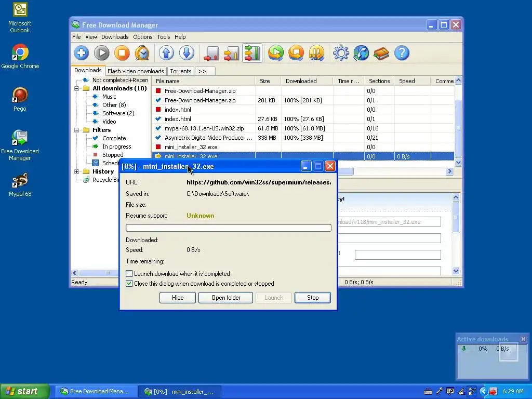Click the >> more tabs button
532x399 pixels.
205,71
